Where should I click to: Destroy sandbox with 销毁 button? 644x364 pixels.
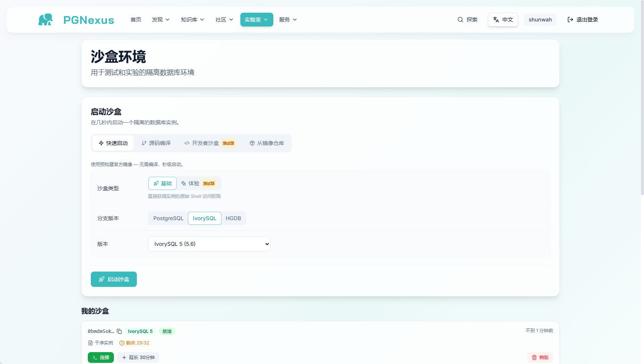540,357
